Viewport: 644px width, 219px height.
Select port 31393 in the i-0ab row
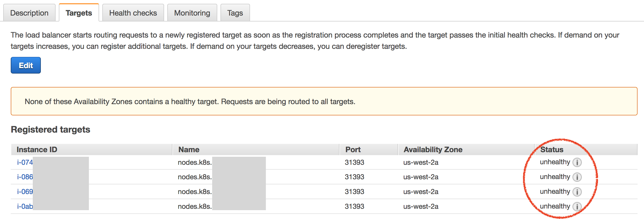[354, 207]
